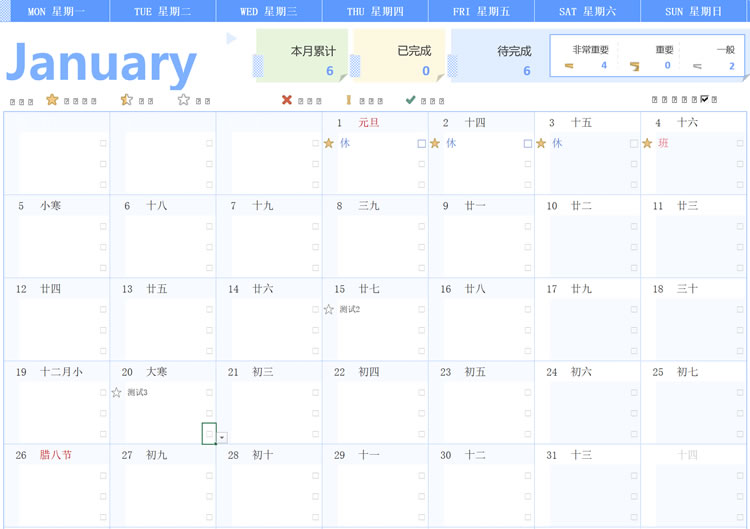The height and width of the screenshot is (529, 750).
Task: Tick the checkbox on the 测试3 row
Action: click(209, 393)
